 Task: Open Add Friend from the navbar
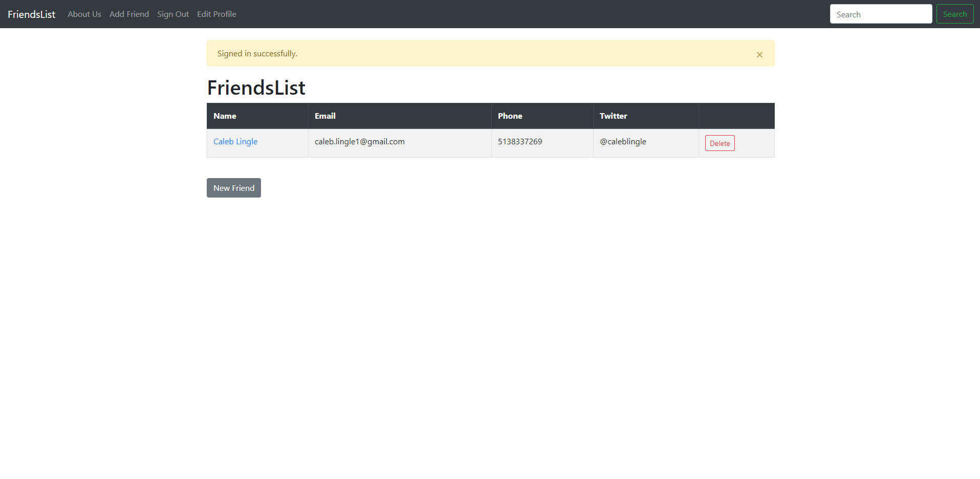pyautogui.click(x=129, y=14)
